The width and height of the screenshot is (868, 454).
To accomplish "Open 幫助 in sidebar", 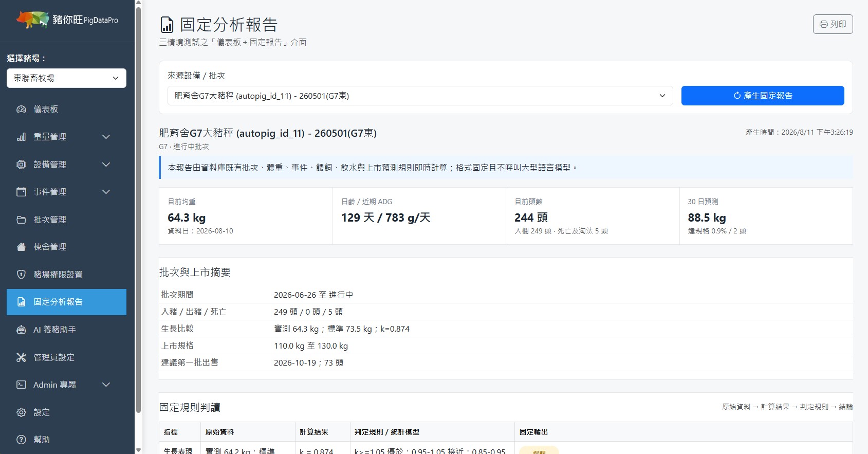I will 66,440.
